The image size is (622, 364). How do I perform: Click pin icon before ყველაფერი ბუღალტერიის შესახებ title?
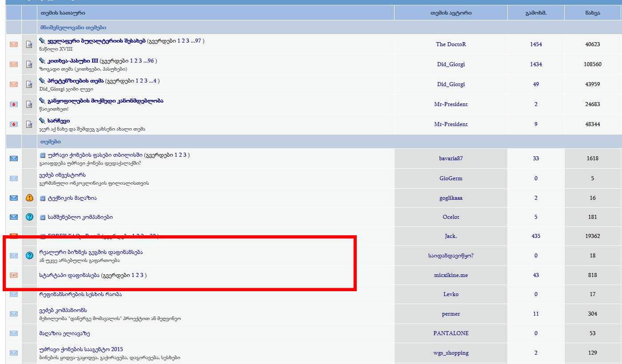coord(42,41)
